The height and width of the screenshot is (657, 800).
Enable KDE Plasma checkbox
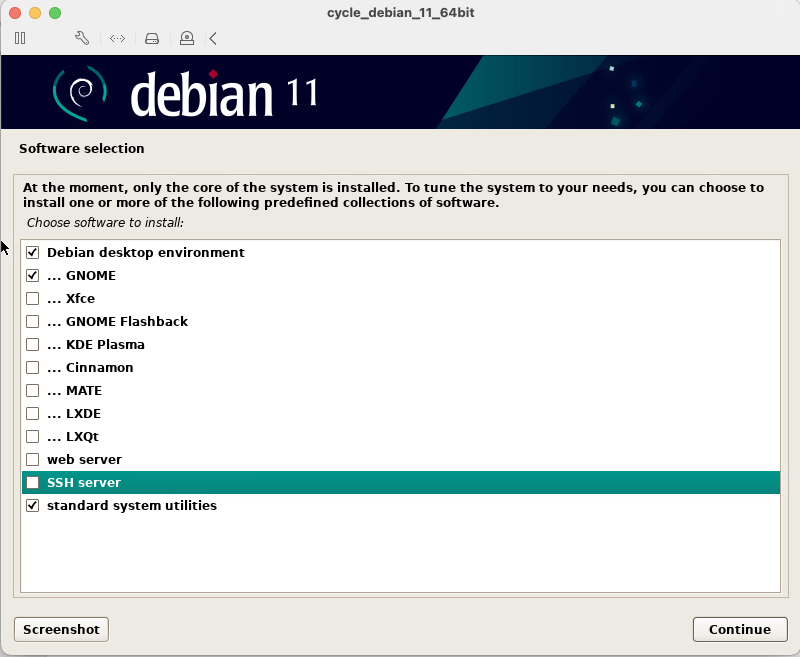pyautogui.click(x=33, y=344)
